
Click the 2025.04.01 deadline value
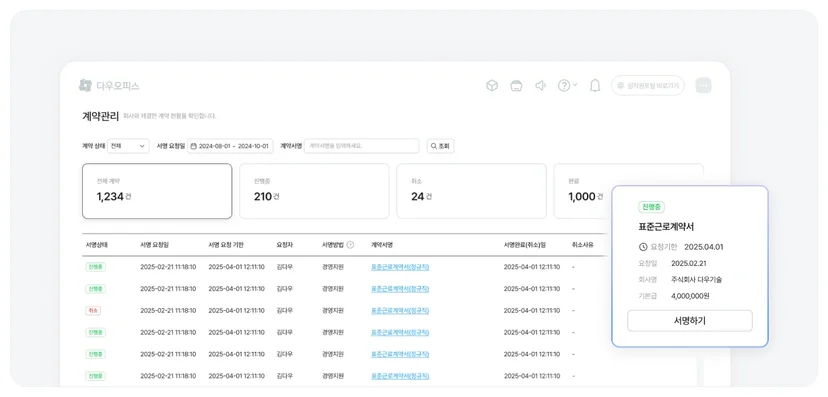click(704, 247)
